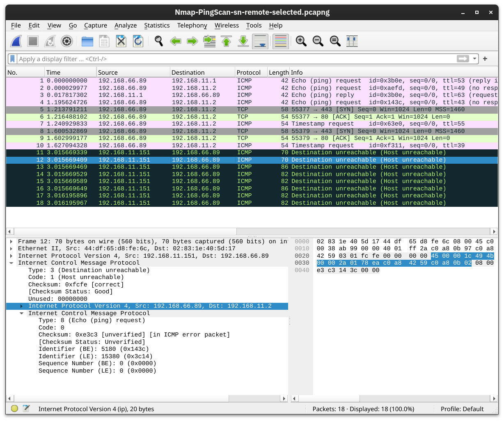The width and height of the screenshot is (504, 421).
Task: Reload this capture file
Action: [x=138, y=41]
